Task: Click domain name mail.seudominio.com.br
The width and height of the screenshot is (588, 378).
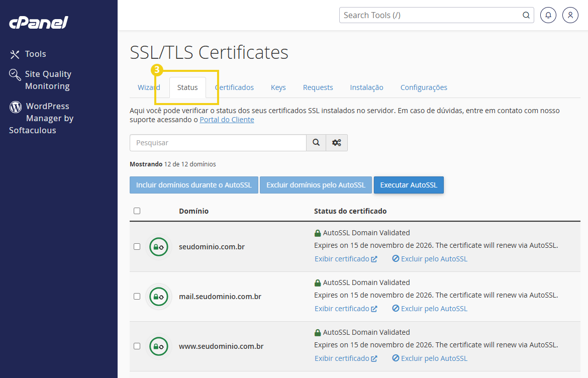Action: [x=220, y=297]
